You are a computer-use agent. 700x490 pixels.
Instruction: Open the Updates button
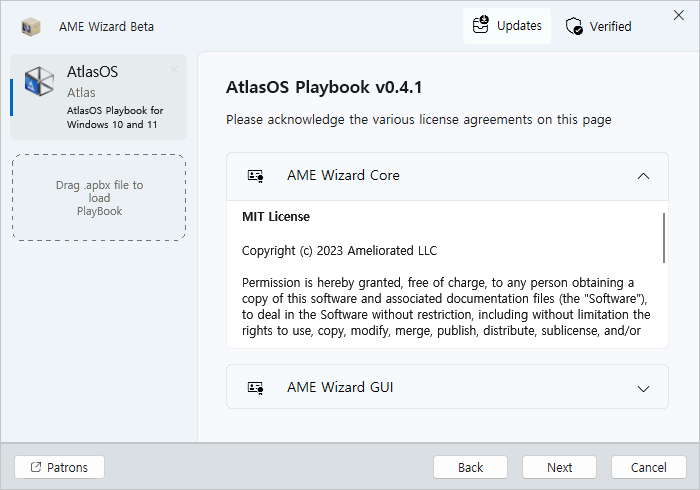point(507,26)
